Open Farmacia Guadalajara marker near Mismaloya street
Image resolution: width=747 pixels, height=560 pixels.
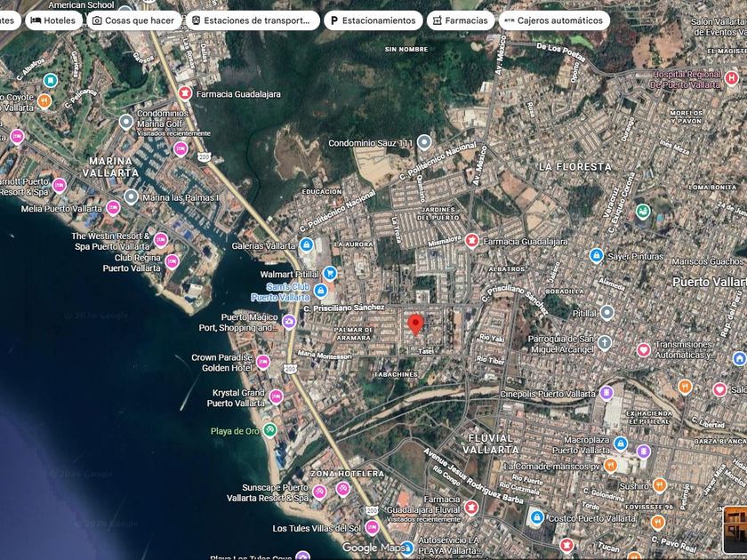coord(471,241)
